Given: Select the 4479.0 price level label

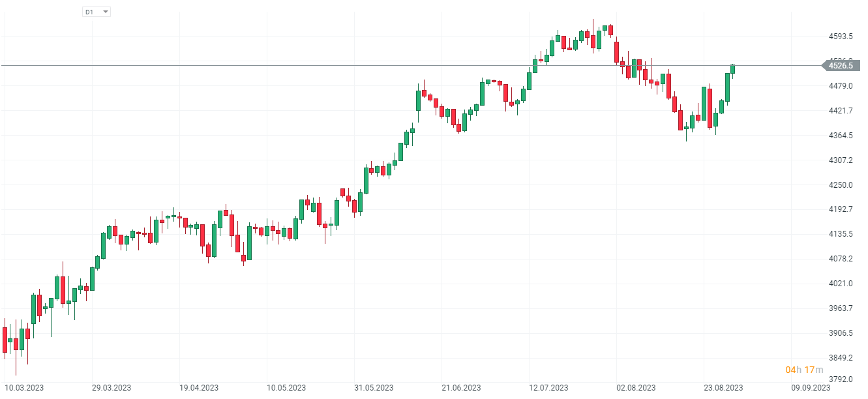Looking at the screenshot, I should 841,86.
